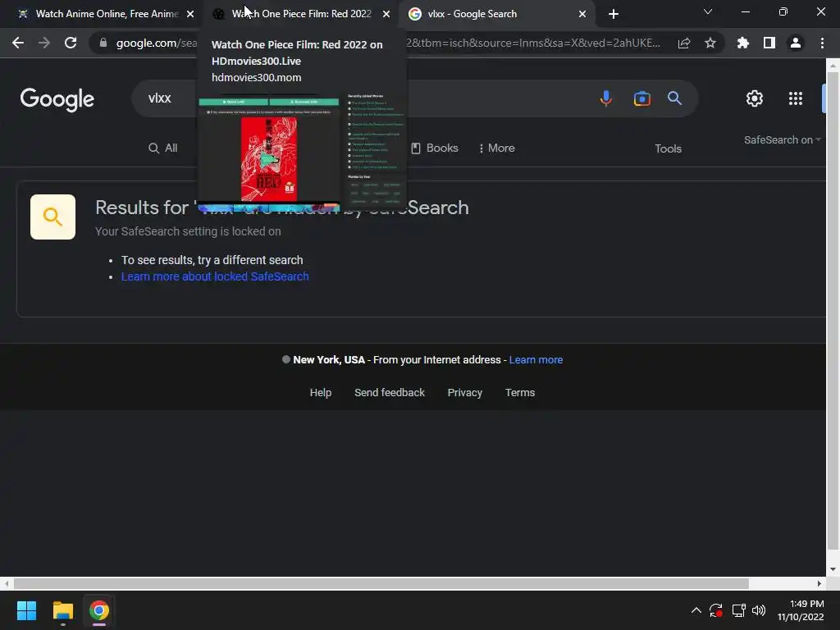Click the sync status tray icon
Screen dimensions: 840x630
point(715,610)
